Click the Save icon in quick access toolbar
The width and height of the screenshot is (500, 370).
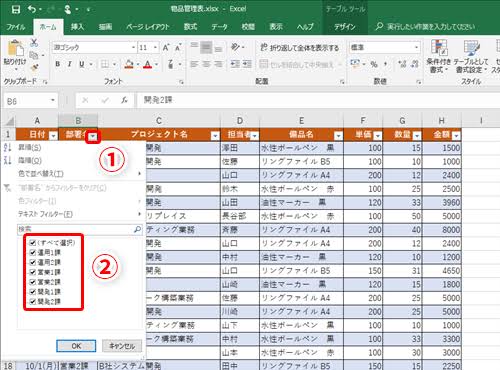click(16, 9)
